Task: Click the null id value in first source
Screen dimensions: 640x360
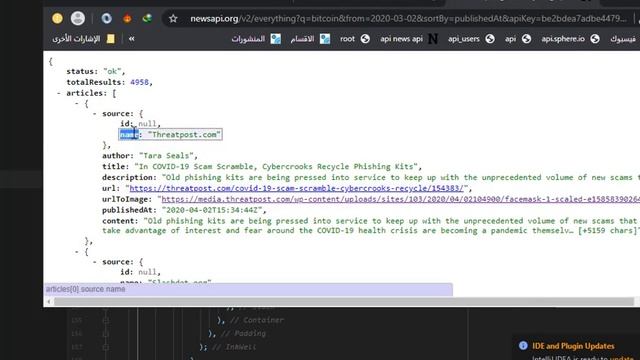Action: click(x=147, y=124)
